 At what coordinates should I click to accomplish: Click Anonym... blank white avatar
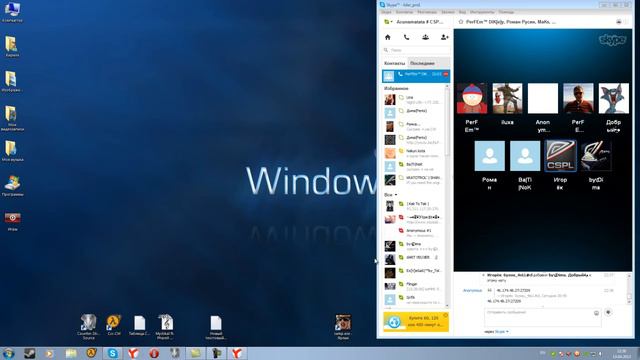(543, 98)
